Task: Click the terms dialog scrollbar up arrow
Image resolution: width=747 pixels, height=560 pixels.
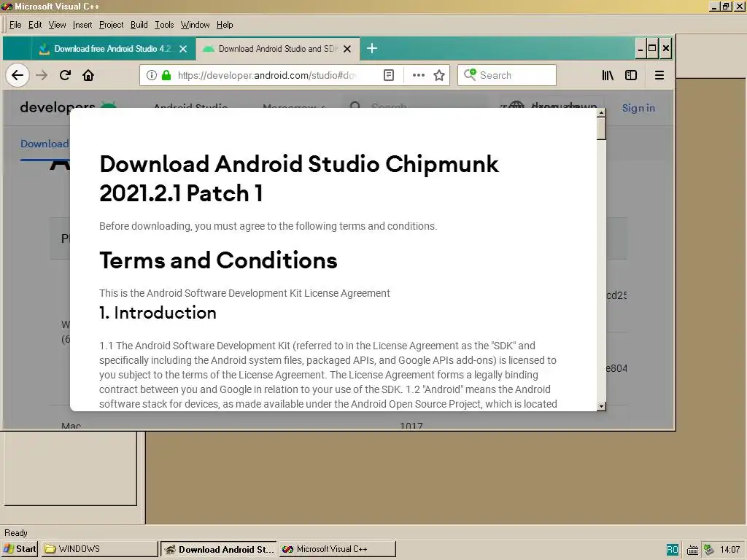Action: (x=601, y=113)
